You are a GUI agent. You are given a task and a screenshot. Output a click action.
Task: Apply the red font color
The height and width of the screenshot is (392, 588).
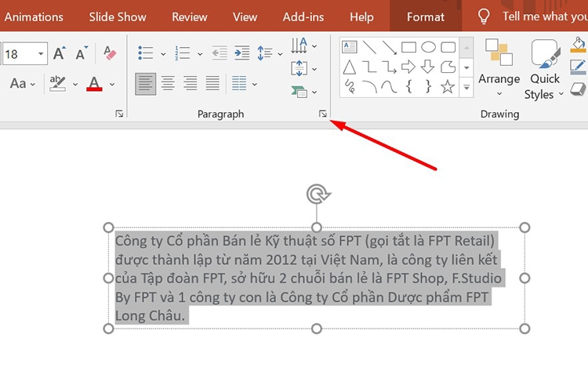[94, 84]
